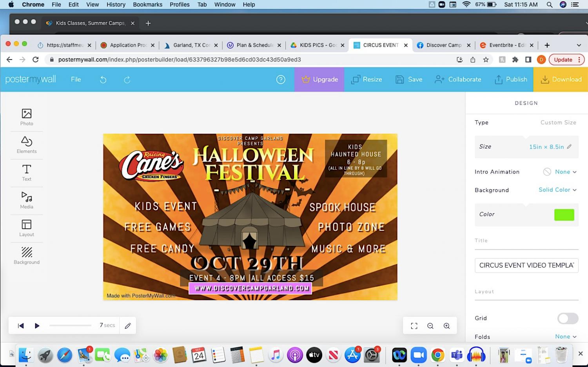Click the browser address bar URL
The width and height of the screenshot is (588, 367).
point(180,60)
